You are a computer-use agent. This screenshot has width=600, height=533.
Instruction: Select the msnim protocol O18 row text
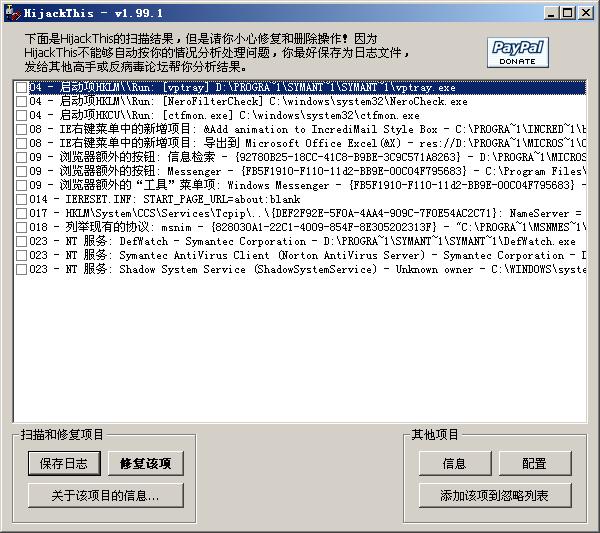click(307, 227)
